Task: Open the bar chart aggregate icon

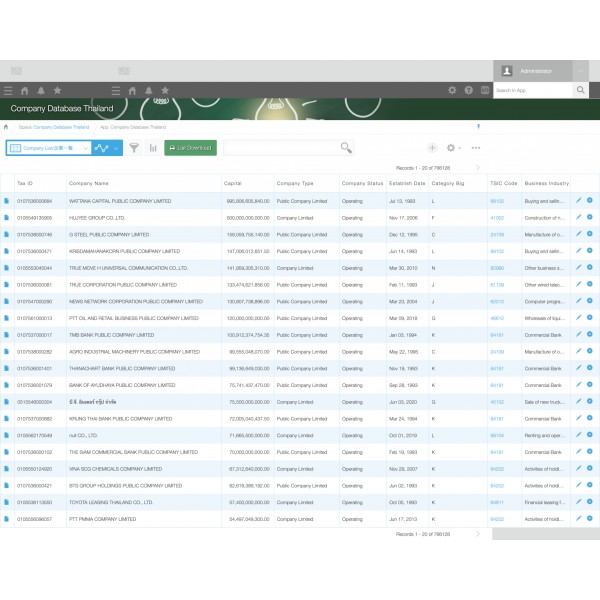Action: [x=153, y=148]
